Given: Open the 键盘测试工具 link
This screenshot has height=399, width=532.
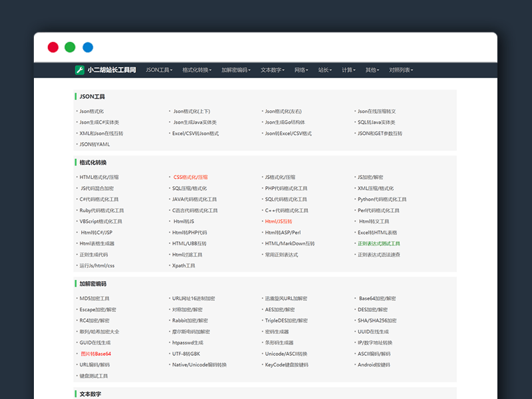Looking at the screenshot, I should (x=94, y=376).
